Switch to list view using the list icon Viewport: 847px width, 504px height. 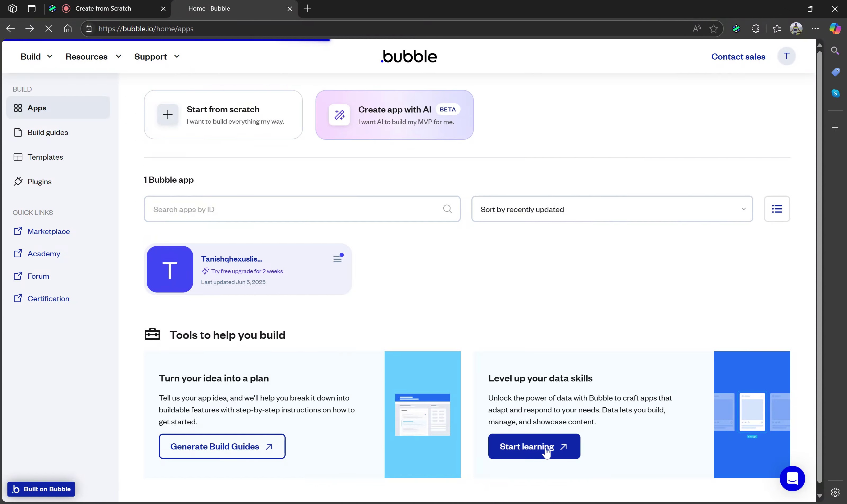(x=777, y=209)
